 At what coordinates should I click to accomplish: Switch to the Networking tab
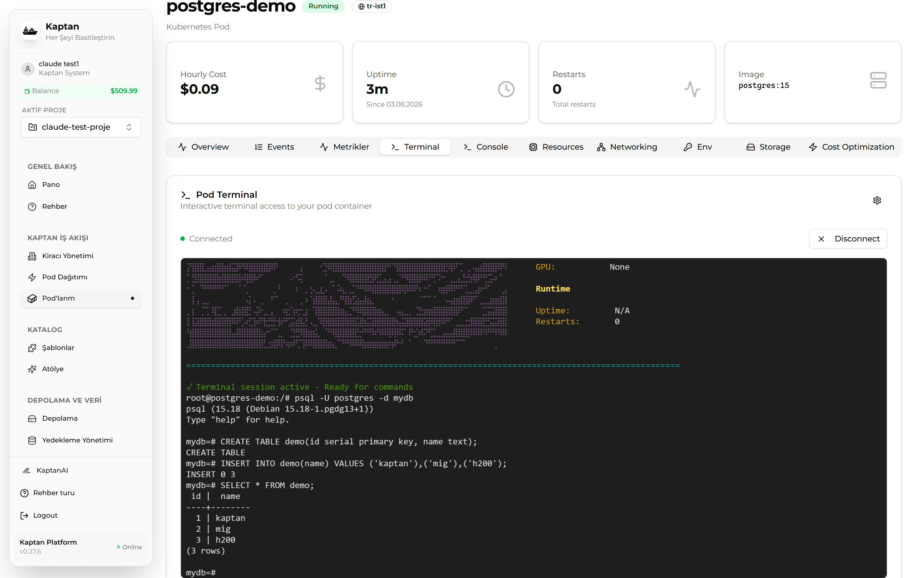pyautogui.click(x=627, y=147)
